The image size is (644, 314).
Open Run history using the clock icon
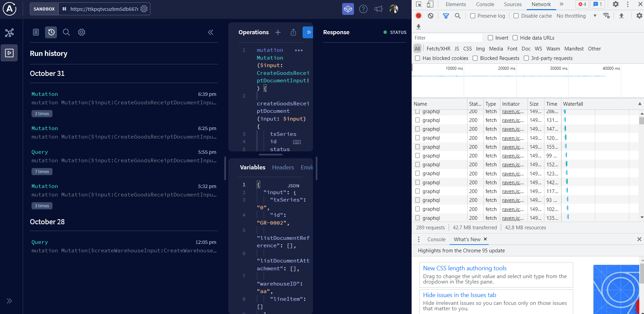click(51, 32)
